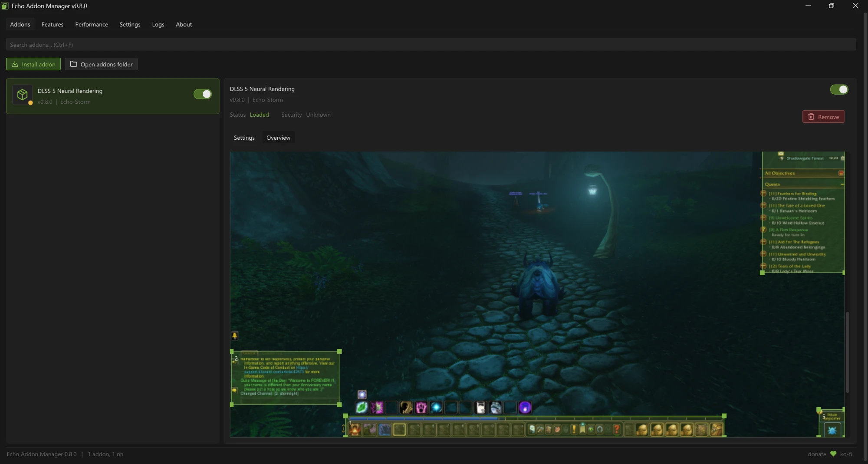Image resolution: width=868 pixels, height=464 pixels.
Task: Click the "Loaded" status text
Action: tap(259, 115)
